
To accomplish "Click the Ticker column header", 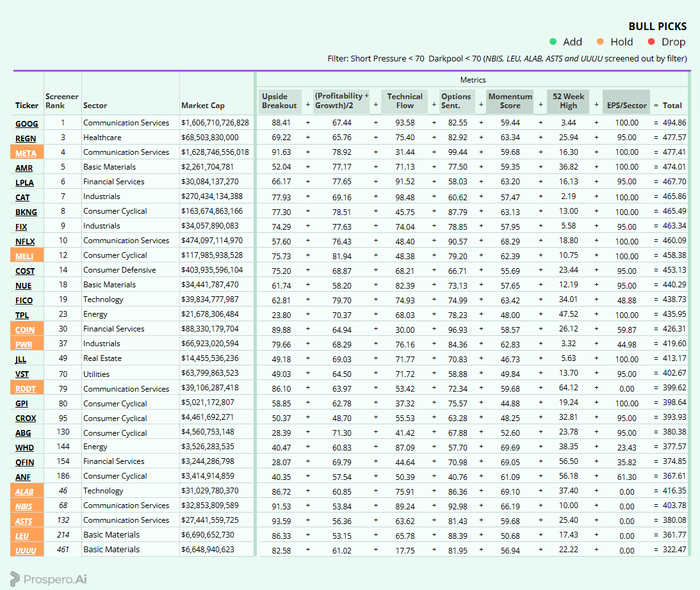I will tap(27, 106).
